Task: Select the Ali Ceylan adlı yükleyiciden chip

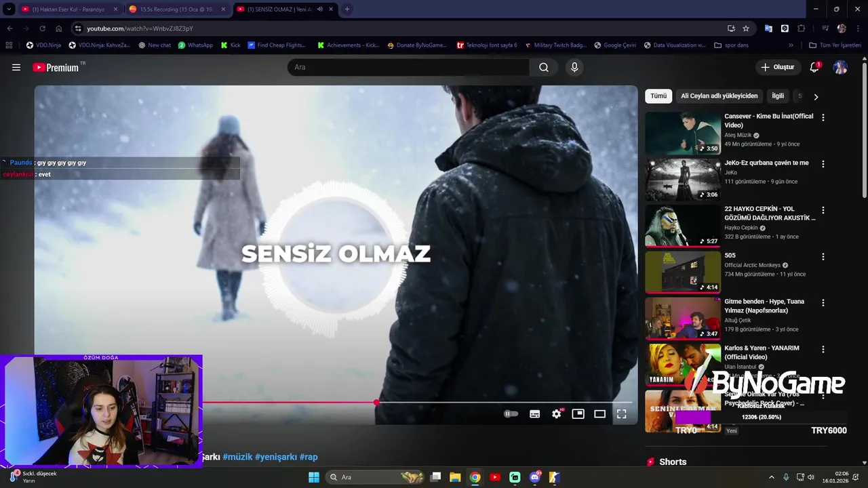Action: pyautogui.click(x=719, y=96)
